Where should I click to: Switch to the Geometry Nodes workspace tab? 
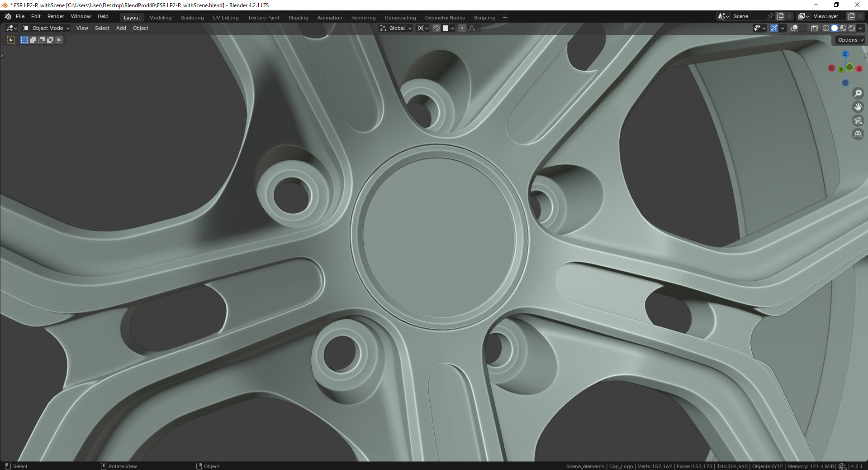445,18
